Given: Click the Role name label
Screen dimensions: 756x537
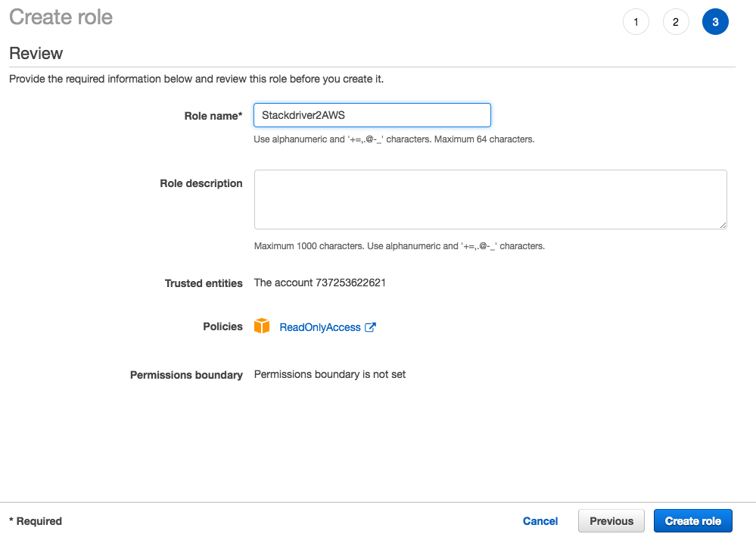Looking at the screenshot, I should coord(213,116).
